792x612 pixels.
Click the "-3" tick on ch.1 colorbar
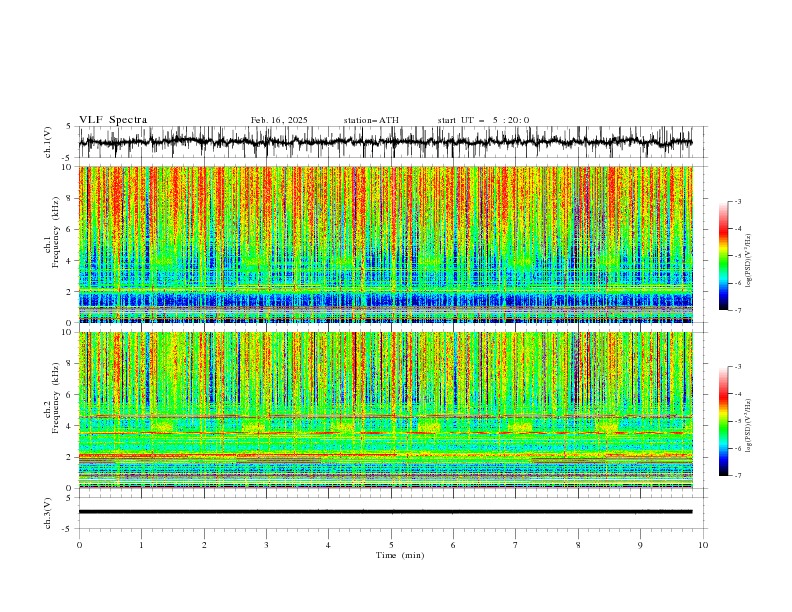pyautogui.click(x=738, y=201)
